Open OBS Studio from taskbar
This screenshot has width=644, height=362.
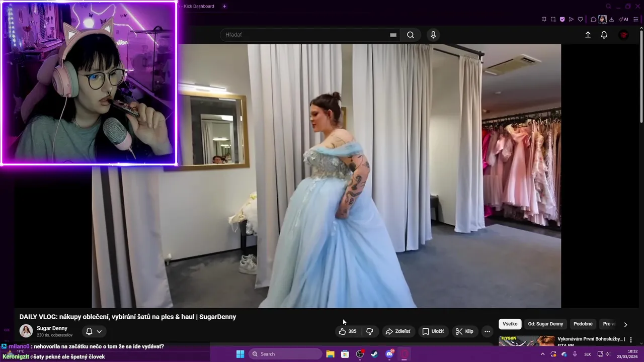(360, 354)
